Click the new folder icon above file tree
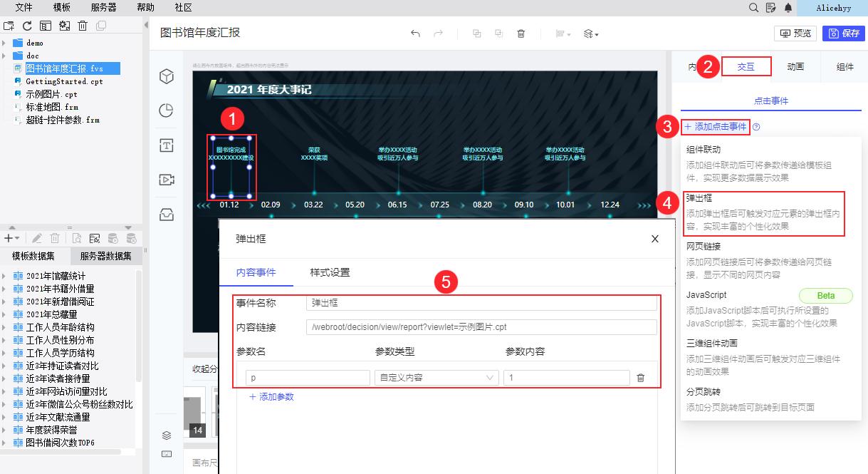Image resolution: width=868 pixels, height=474 pixels. coord(10,25)
